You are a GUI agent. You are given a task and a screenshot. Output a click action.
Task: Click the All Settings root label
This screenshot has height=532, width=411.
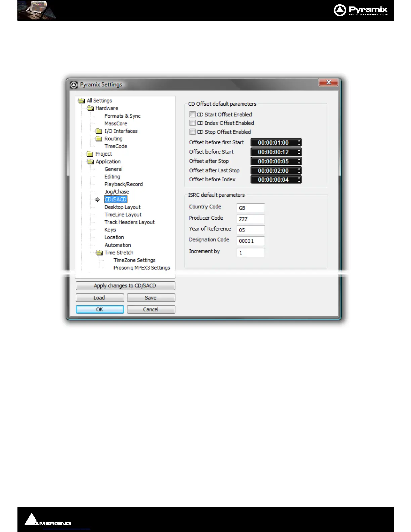(x=99, y=101)
